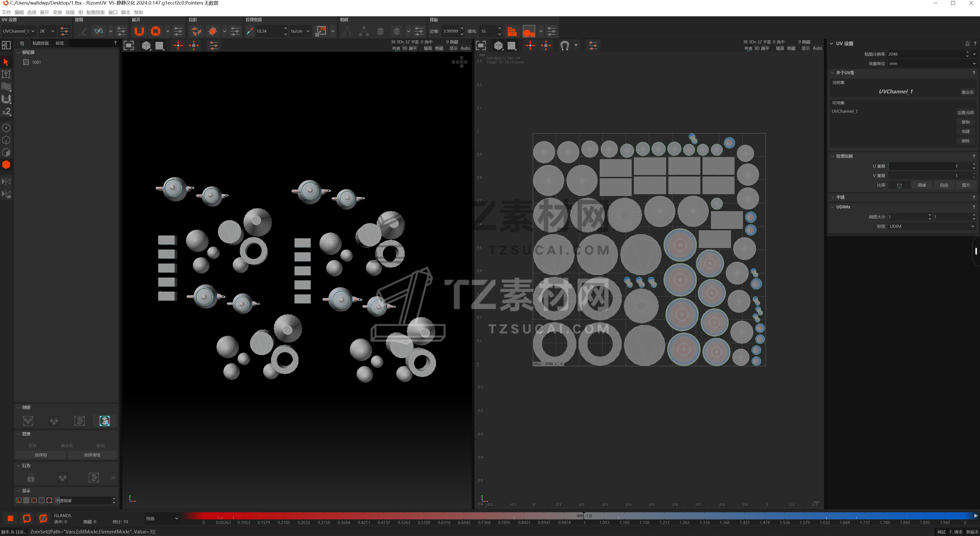Collapse the 创建 section in left panel
Viewport: 980px width, 536px height.
pyautogui.click(x=18, y=407)
